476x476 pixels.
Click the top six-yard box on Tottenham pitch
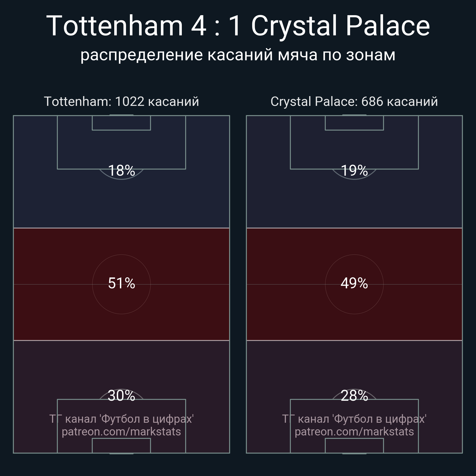tap(121, 123)
